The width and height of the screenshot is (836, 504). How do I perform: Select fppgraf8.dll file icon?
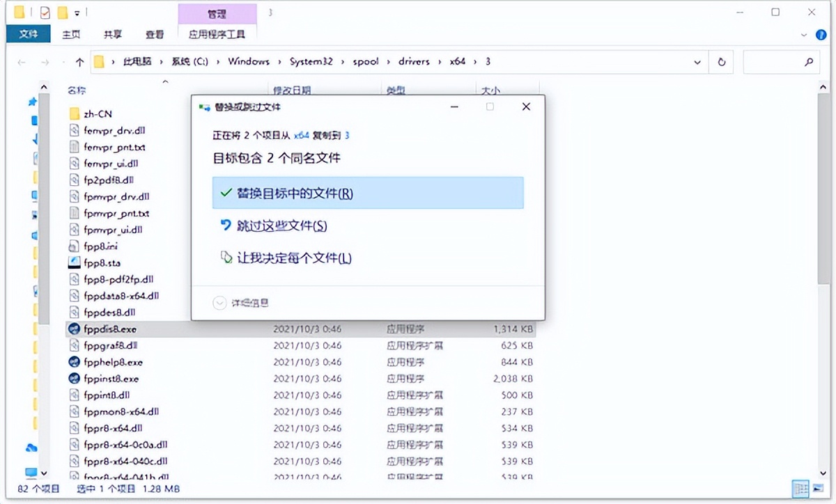pos(74,345)
